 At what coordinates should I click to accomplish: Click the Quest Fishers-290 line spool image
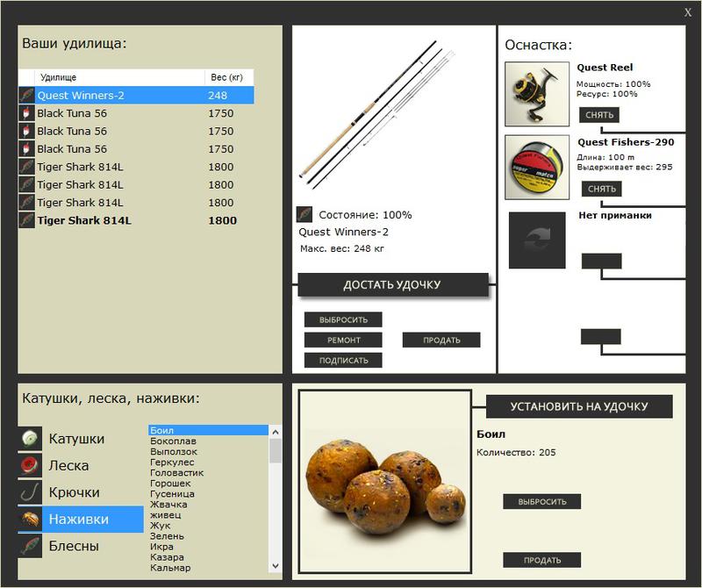[x=537, y=168]
